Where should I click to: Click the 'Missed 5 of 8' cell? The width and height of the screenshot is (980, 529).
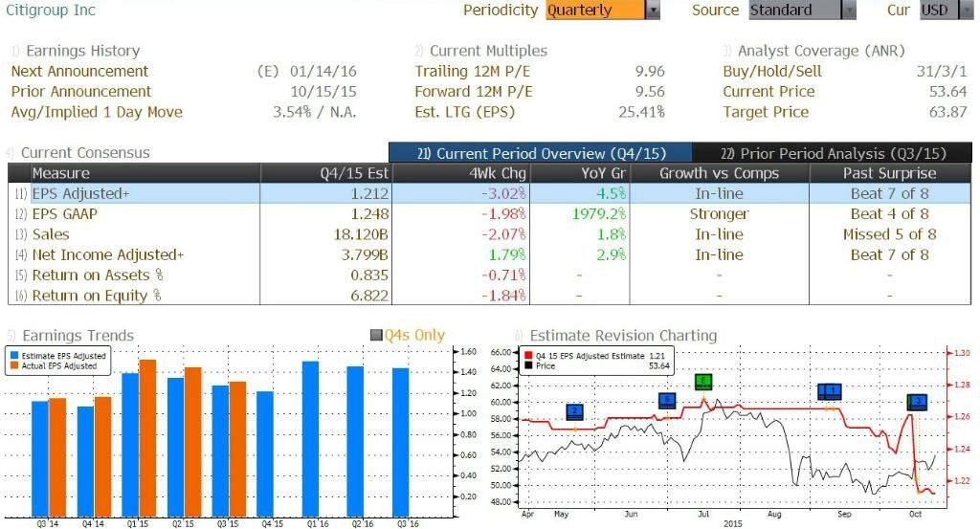tap(889, 234)
